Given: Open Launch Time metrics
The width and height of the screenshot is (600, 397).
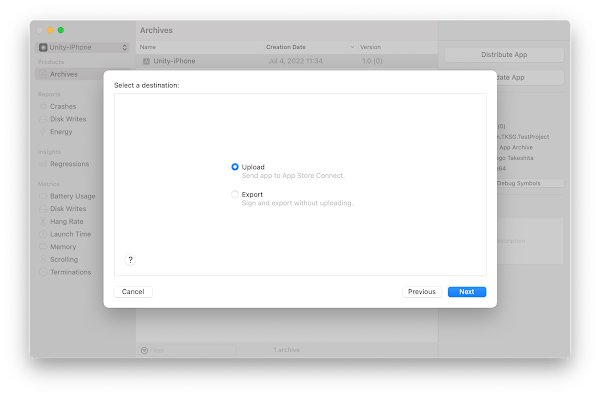Looking at the screenshot, I should tap(70, 234).
